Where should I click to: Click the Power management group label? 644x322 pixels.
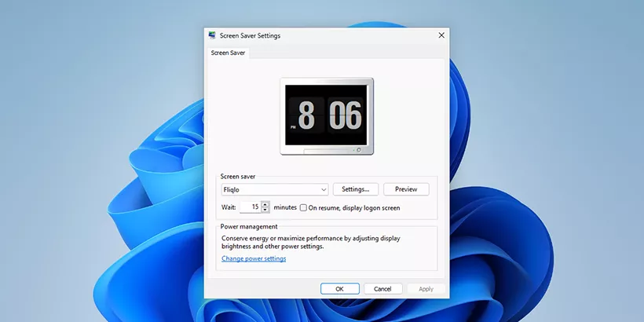pos(249,226)
